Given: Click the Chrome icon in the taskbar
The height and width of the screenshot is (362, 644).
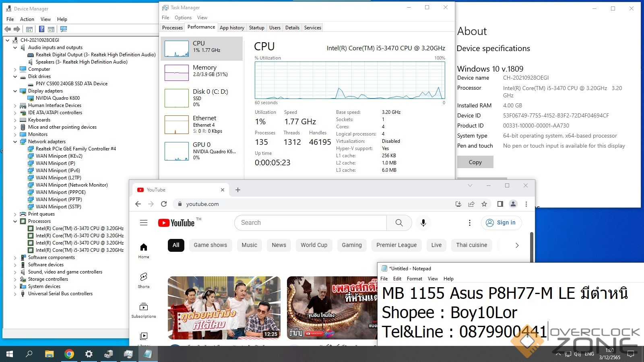Looking at the screenshot, I should [69, 354].
